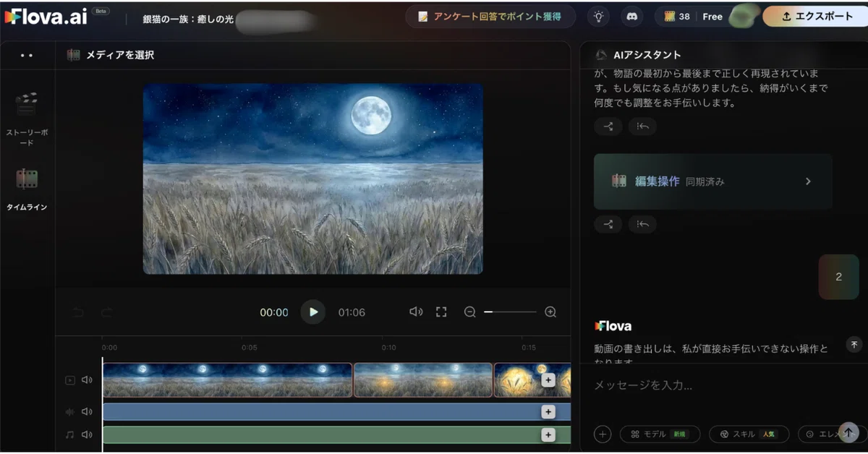
Task: Open the lightbulb tips icon
Action: pos(598,17)
